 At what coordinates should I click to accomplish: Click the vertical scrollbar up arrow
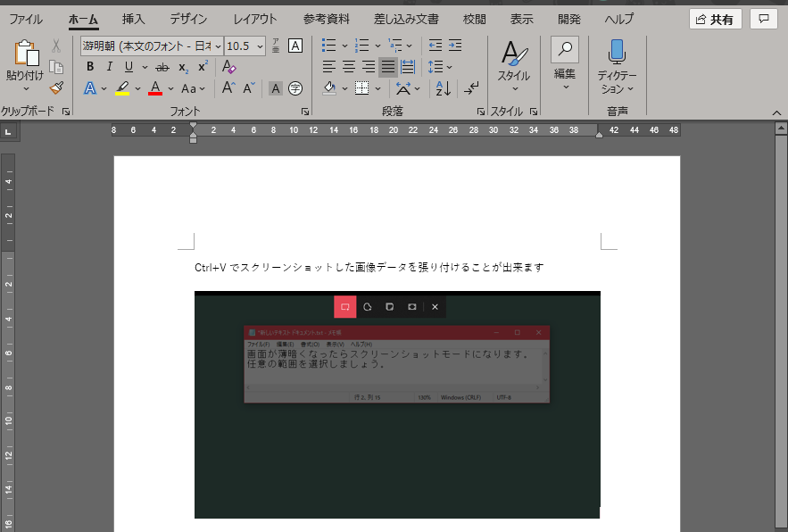[x=781, y=129]
